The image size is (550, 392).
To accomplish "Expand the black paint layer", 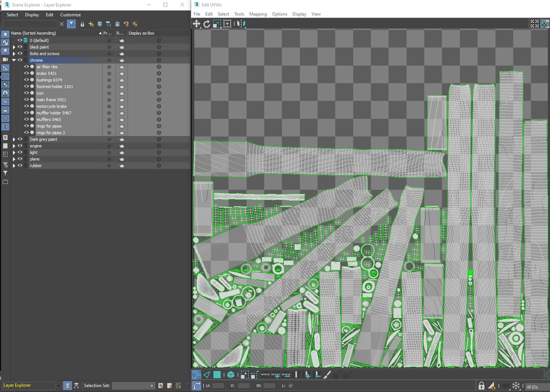I will click(14, 47).
